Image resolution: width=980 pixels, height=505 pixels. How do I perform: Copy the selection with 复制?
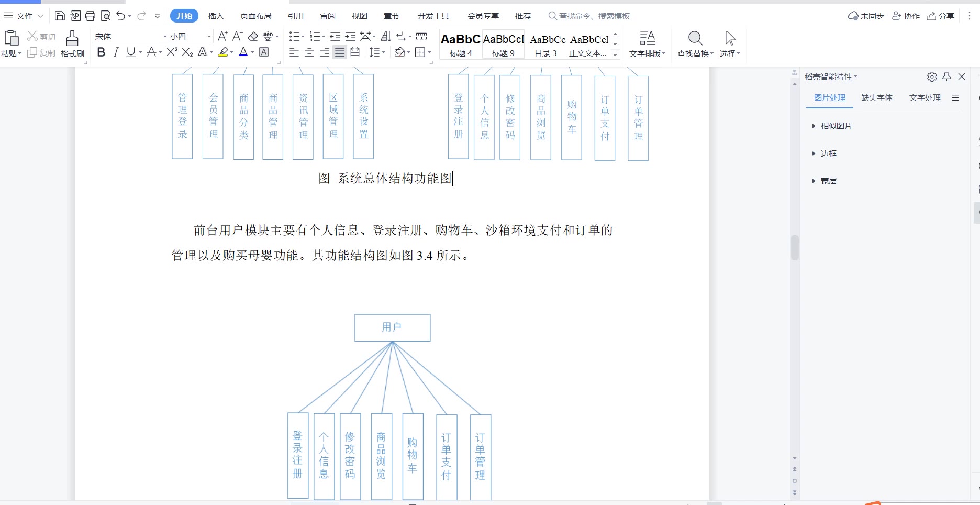(x=41, y=52)
